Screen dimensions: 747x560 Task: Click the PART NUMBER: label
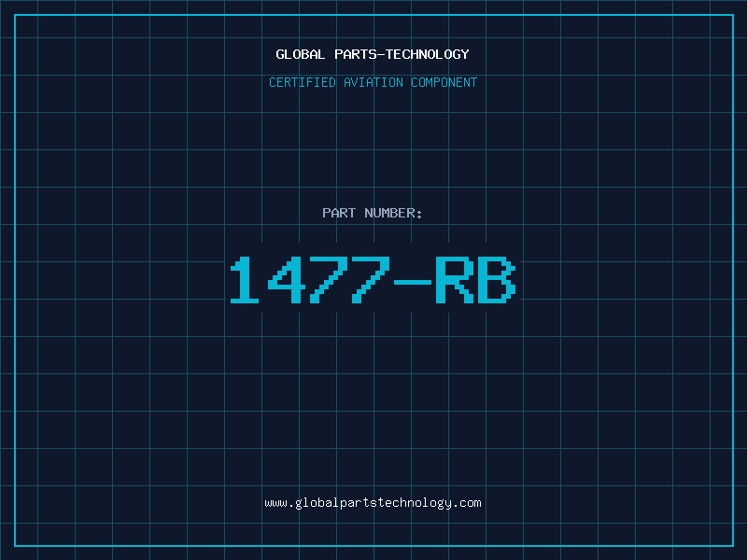click(373, 213)
